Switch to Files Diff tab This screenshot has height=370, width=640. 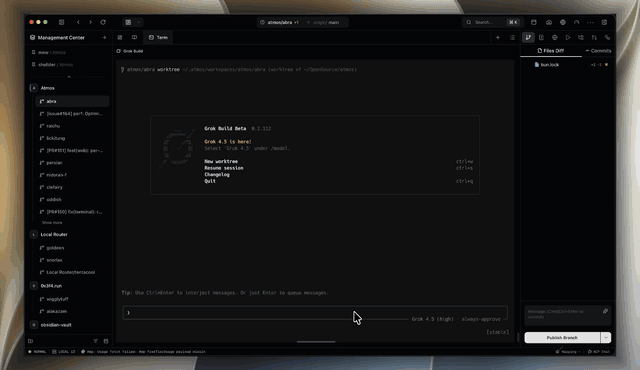point(551,51)
